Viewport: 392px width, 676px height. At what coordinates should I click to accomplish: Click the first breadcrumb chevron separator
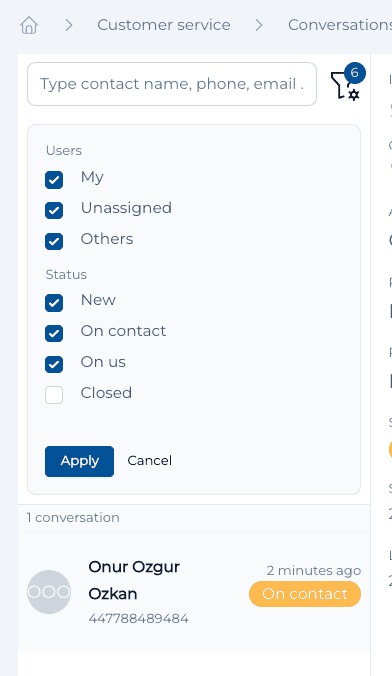point(69,25)
